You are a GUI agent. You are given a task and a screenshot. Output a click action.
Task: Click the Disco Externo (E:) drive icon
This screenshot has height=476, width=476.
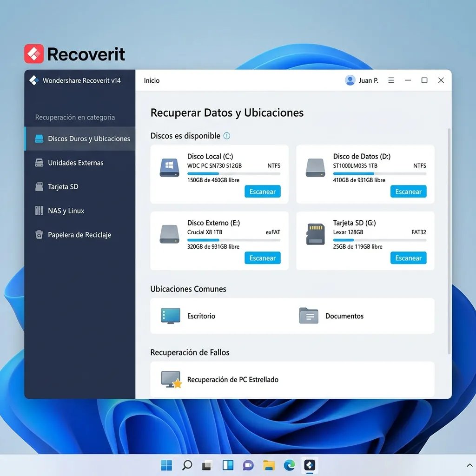click(169, 234)
